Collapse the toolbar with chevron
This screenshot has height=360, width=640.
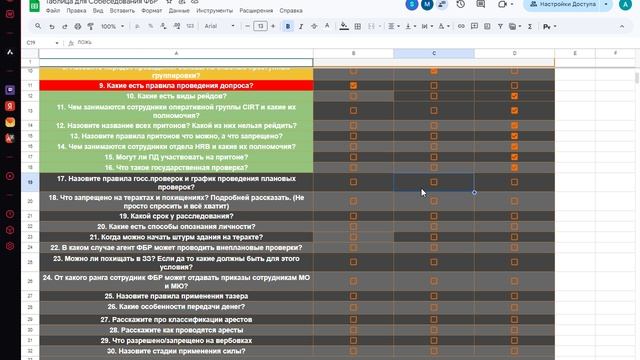622,26
